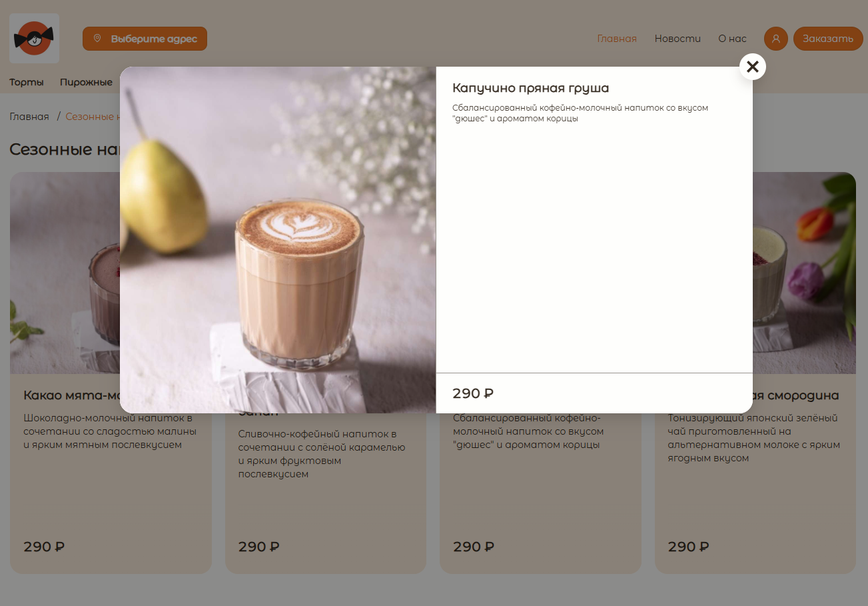Click the 290 ₽ price in popup

point(473,393)
